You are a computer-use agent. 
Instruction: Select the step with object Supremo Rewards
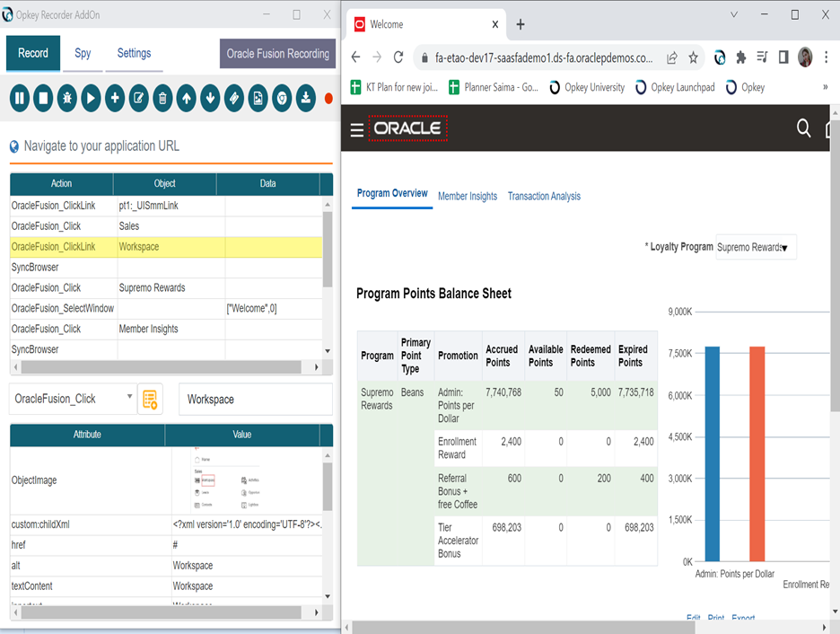click(166, 287)
